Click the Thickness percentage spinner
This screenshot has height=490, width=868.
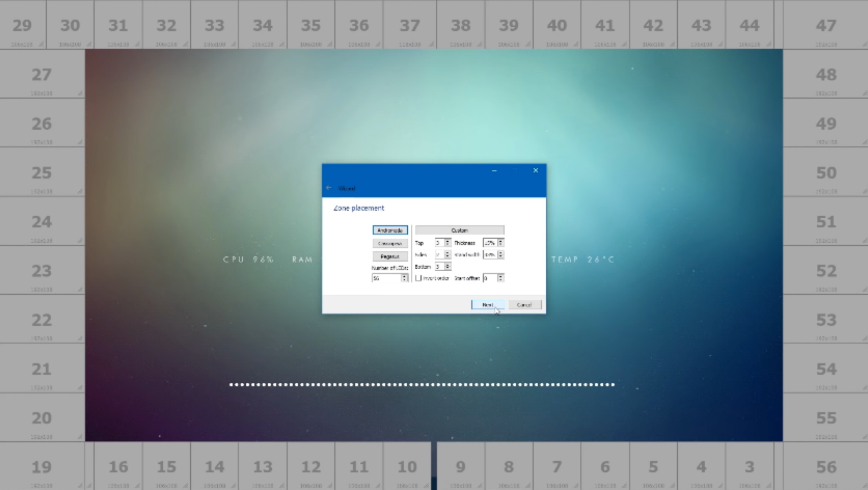tap(501, 243)
